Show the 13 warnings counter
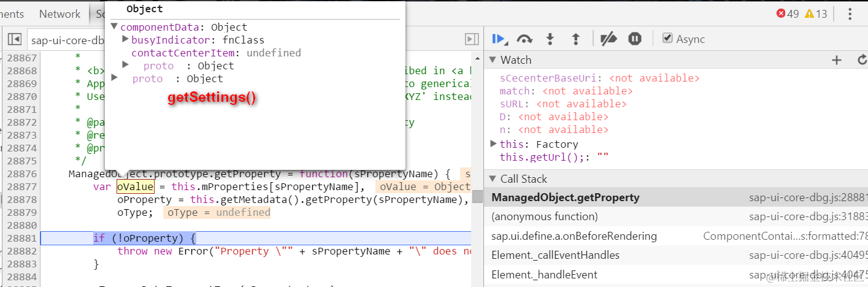Viewport: 868px width, 287px height. [816, 13]
